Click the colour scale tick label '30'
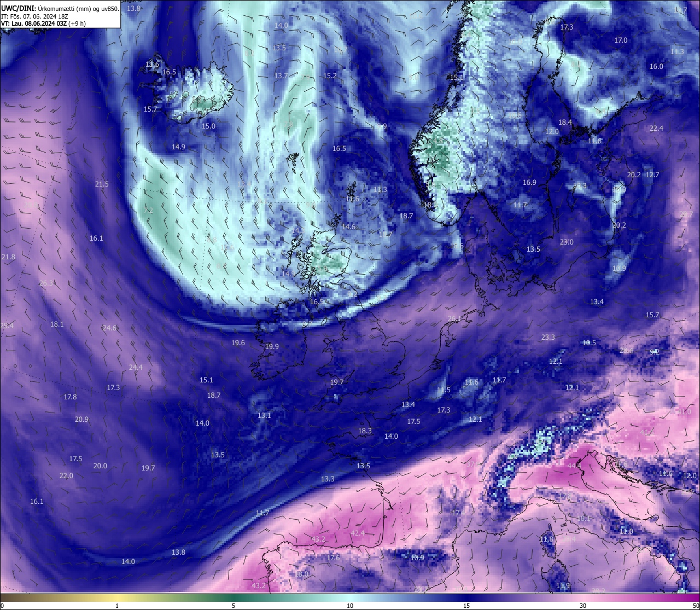The height and width of the screenshot is (610, 700). tap(583, 606)
